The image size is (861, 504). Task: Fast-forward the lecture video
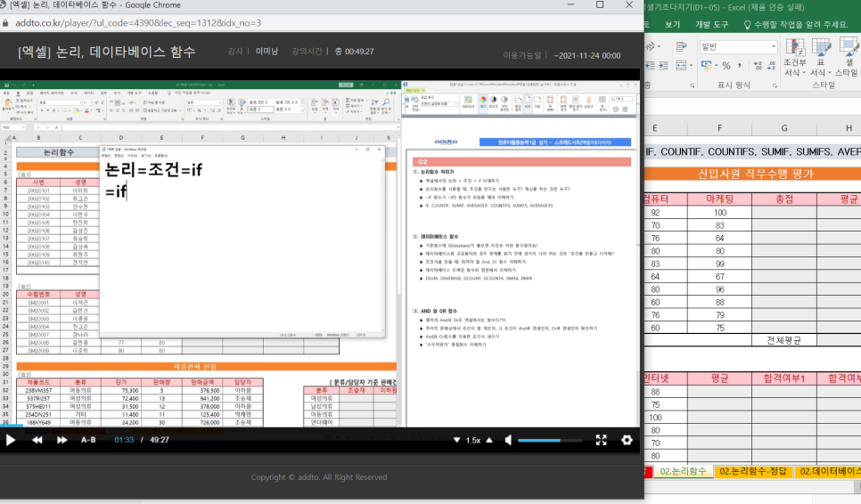tap(62, 440)
